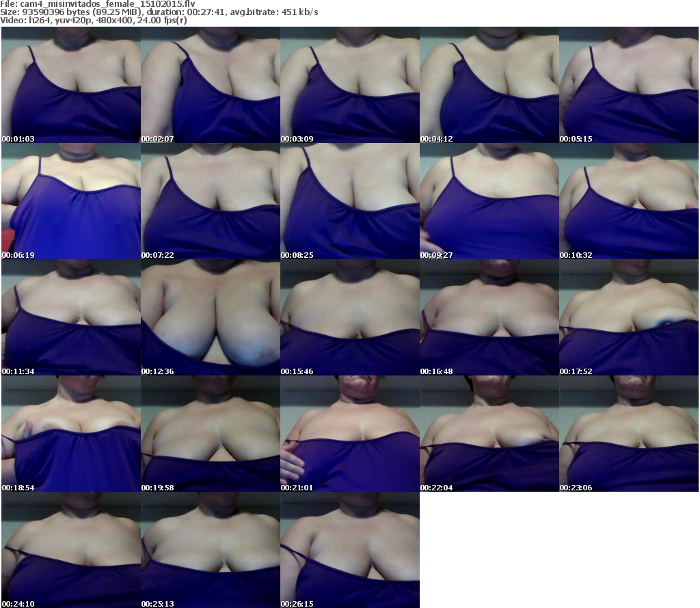The image size is (700, 608).
Task: Select the thumbnail stamped 00:05:15
Action: [629, 85]
